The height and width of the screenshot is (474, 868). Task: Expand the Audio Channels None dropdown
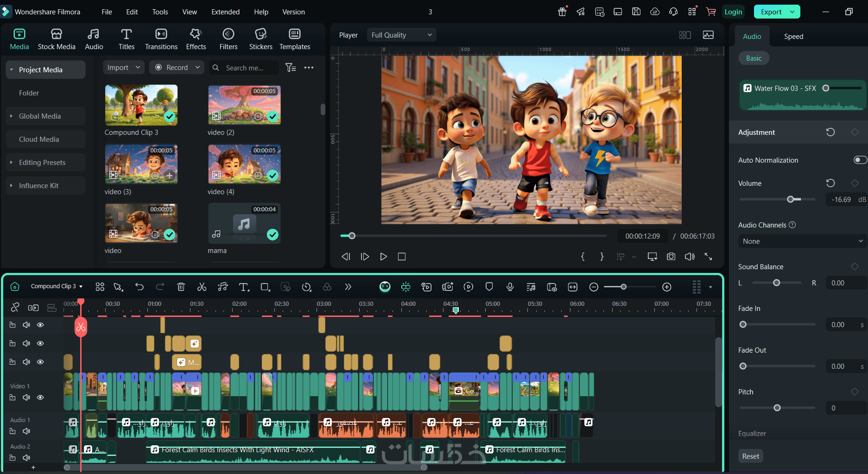coord(802,241)
